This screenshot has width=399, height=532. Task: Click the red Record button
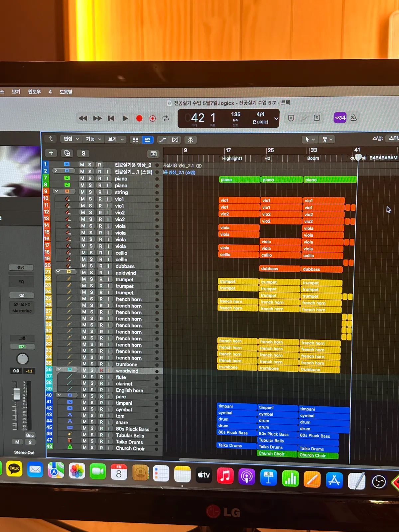(x=139, y=118)
